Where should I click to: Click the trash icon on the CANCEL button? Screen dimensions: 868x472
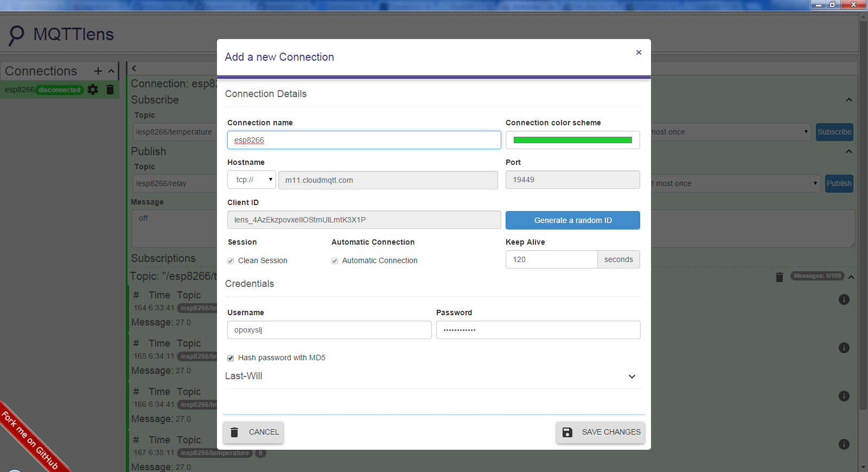tap(234, 432)
